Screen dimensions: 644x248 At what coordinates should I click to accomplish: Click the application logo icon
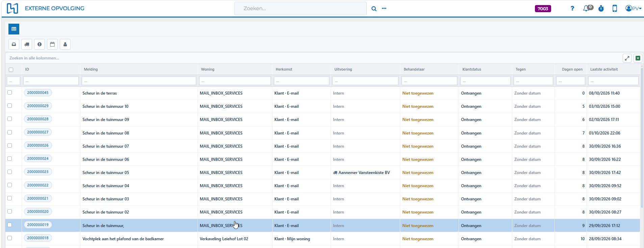(12, 8)
